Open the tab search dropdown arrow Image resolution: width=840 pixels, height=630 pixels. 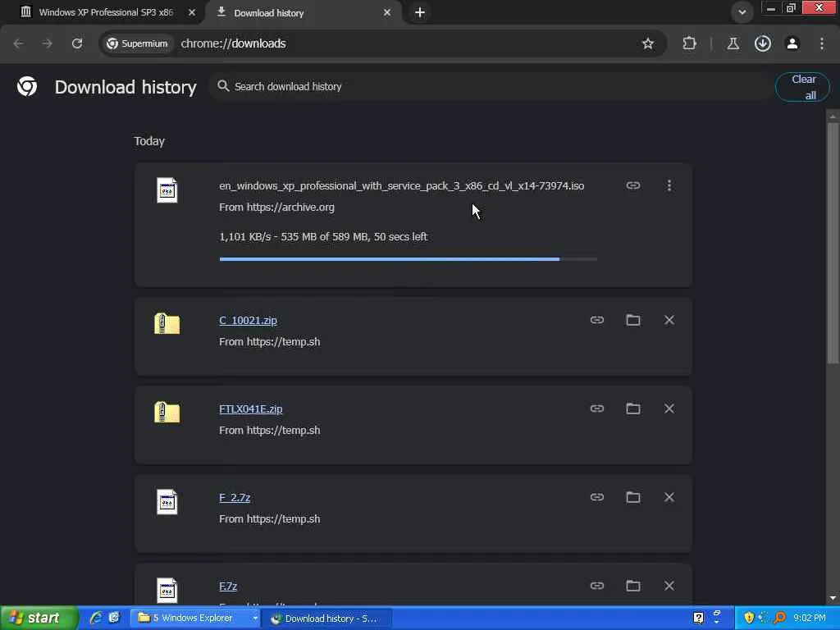pyautogui.click(x=742, y=12)
